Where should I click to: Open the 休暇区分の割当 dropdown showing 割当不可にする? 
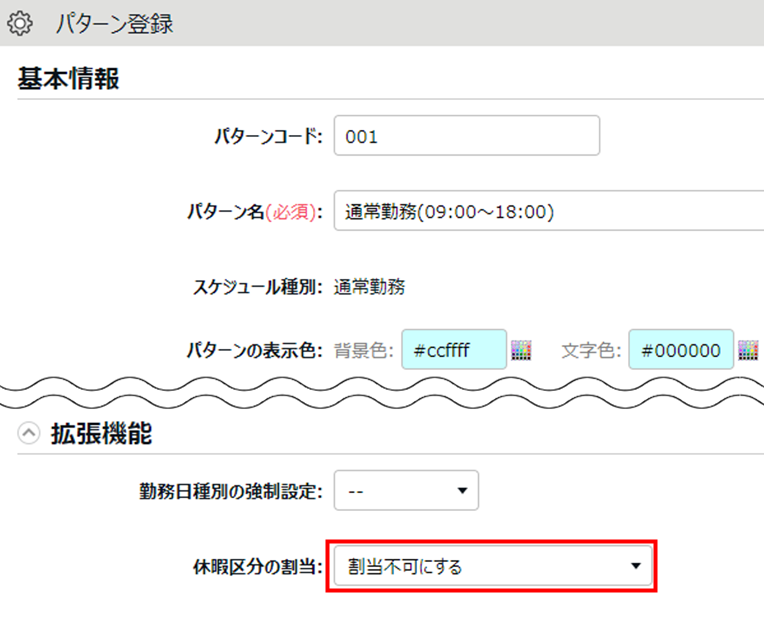point(493,566)
